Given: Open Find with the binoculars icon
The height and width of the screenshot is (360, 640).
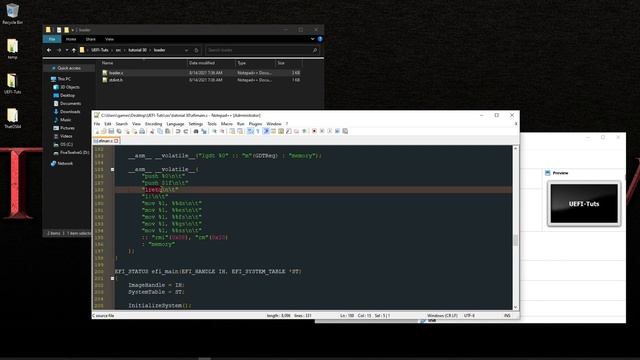Looking at the screenshot, I should 196,131.
